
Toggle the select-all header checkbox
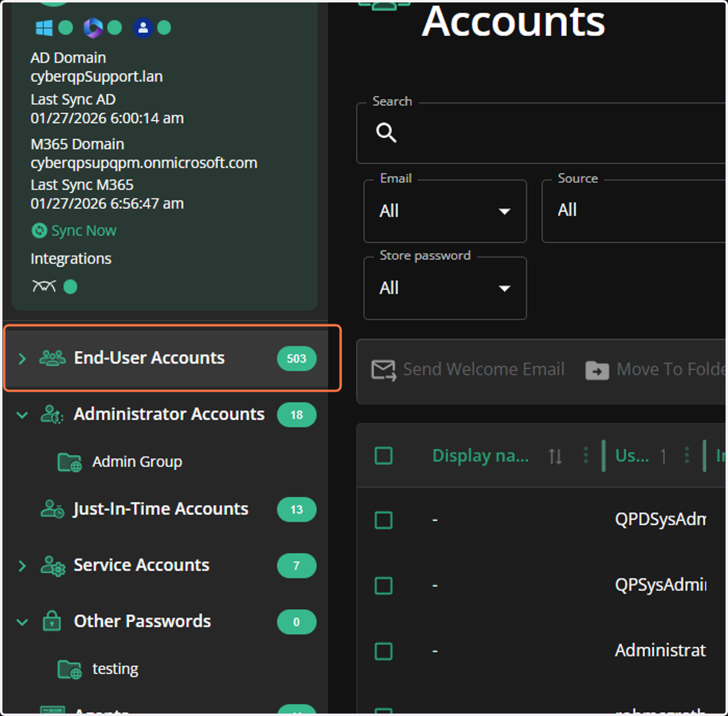coord(383,455)
